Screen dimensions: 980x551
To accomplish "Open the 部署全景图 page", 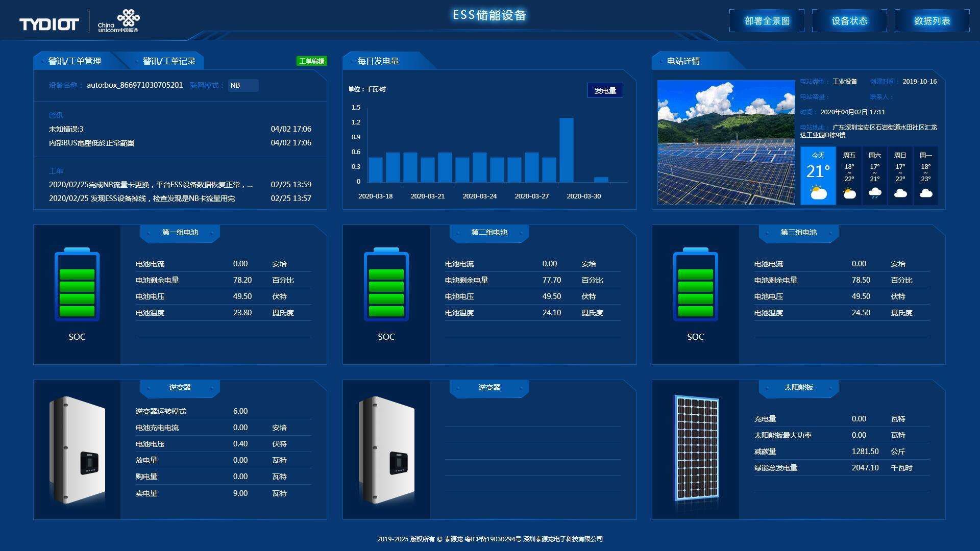I will (767, 21).
